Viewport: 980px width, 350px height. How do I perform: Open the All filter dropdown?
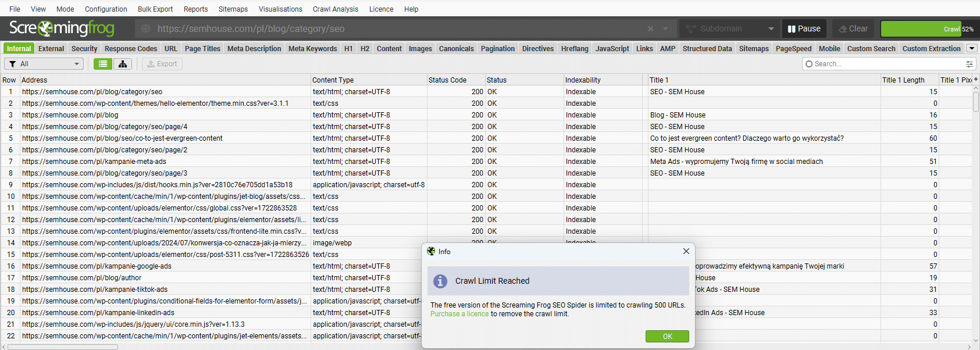pyautogui.click(x=44, y=64)
